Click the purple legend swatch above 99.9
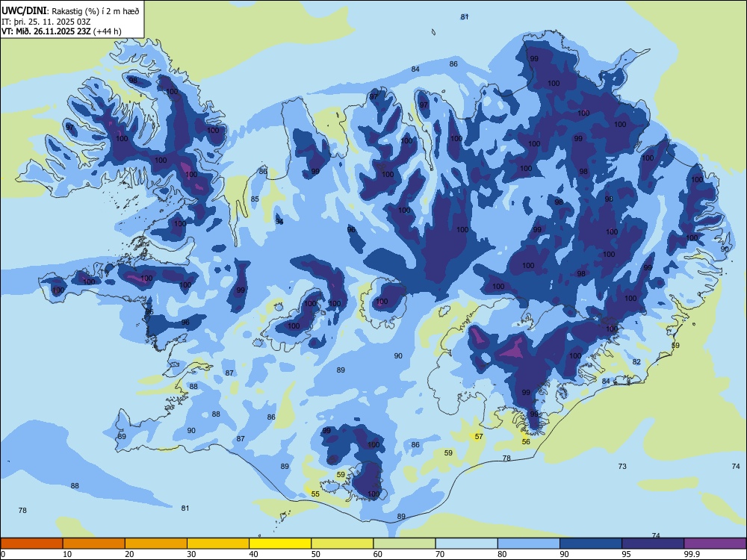Viewport: 747px width, 560px height. click(x=715, y=544)
